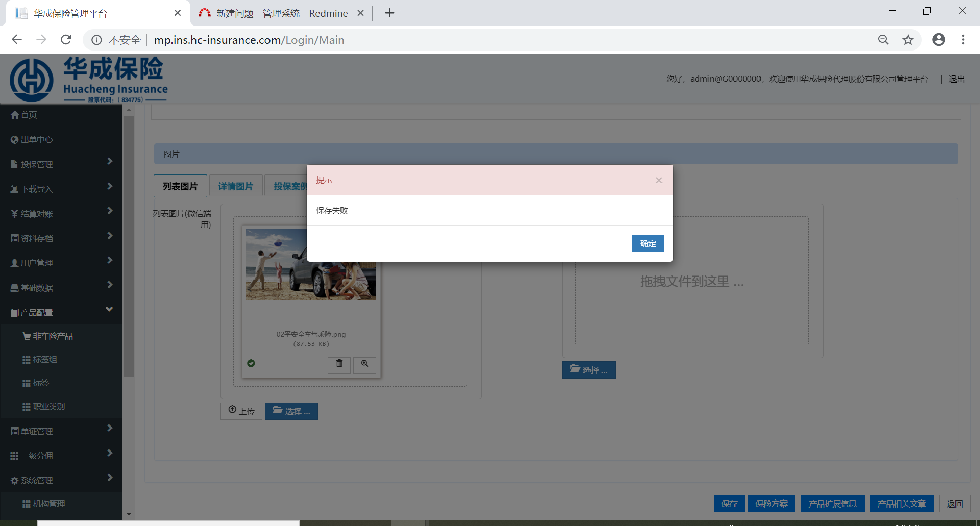Click the list icon beside 资料存档
The width and height of the screenshot is (980, 526).
15,238
